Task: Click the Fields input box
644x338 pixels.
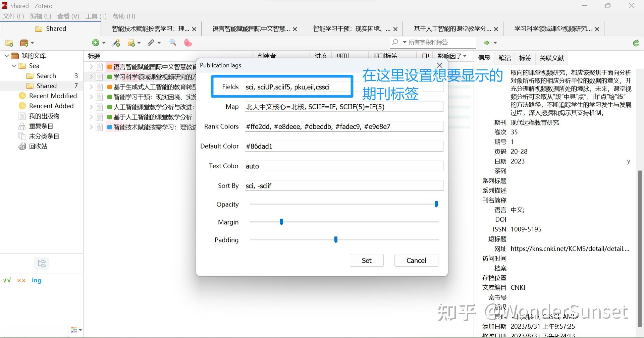Action: [344, 87]
